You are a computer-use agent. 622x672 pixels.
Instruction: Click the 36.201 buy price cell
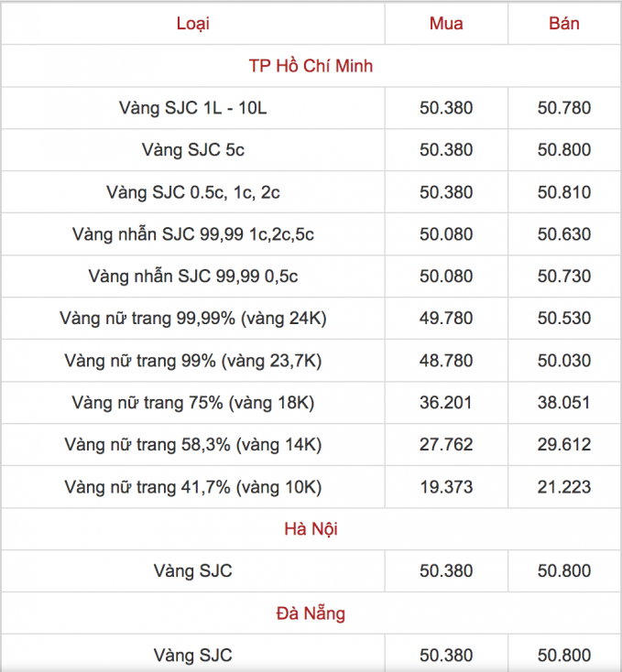pyautogui.click(x=446, y=403)
